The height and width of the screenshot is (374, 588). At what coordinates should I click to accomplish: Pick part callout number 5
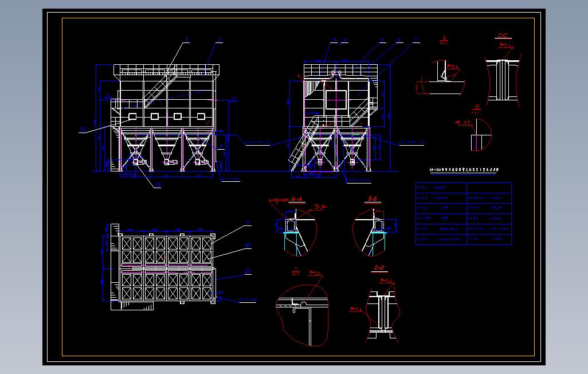[x=382, y=40]
